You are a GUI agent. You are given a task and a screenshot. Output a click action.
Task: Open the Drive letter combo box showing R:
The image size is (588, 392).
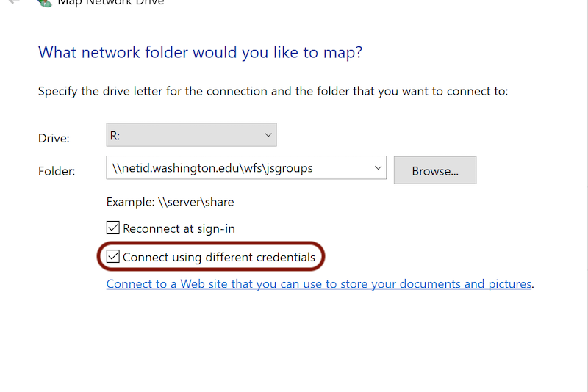(191, 135)
